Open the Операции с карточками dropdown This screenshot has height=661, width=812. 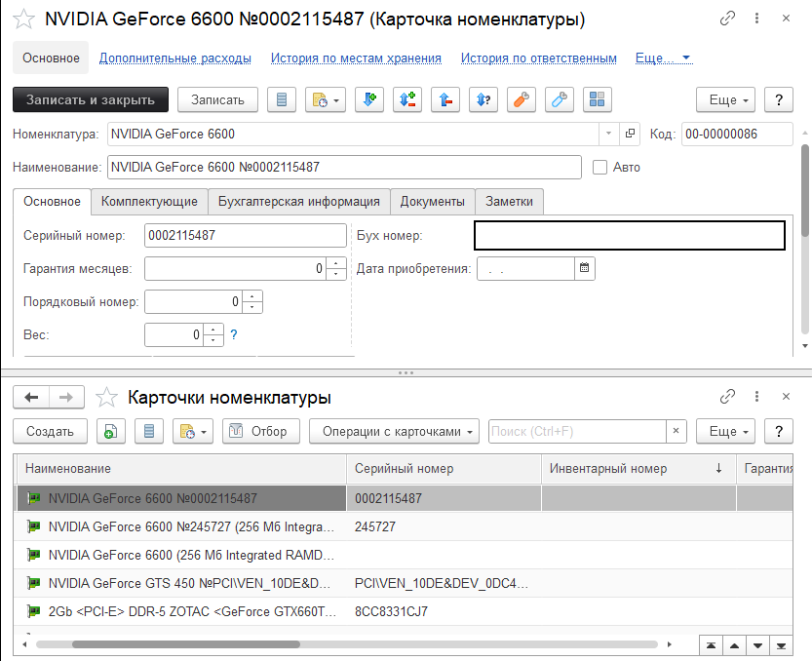pos(394,431)
